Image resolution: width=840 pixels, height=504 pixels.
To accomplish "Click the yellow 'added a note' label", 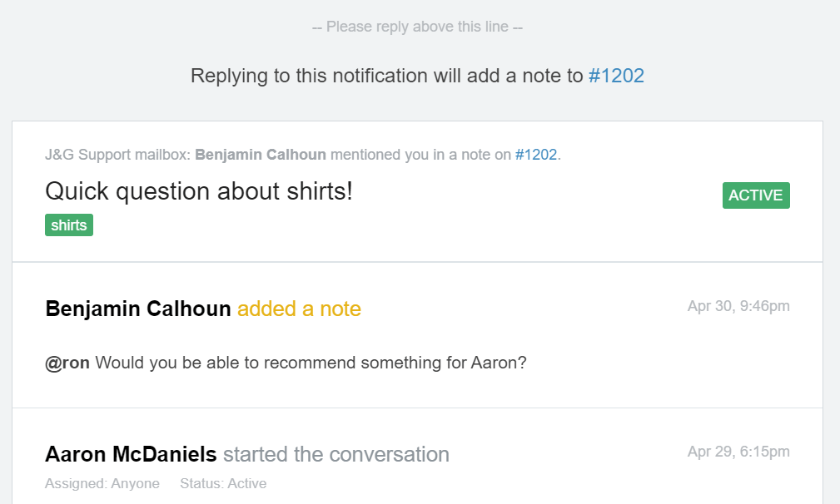I will (299, 309).
